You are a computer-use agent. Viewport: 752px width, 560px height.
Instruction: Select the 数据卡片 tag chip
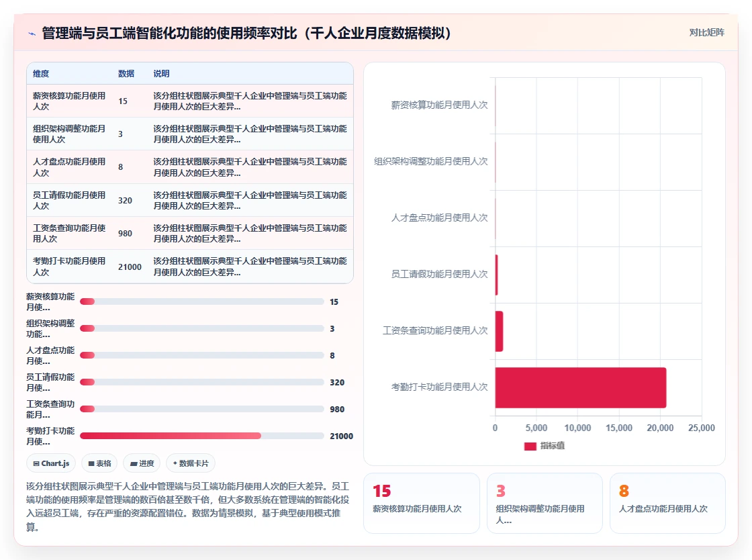[191, 463]
